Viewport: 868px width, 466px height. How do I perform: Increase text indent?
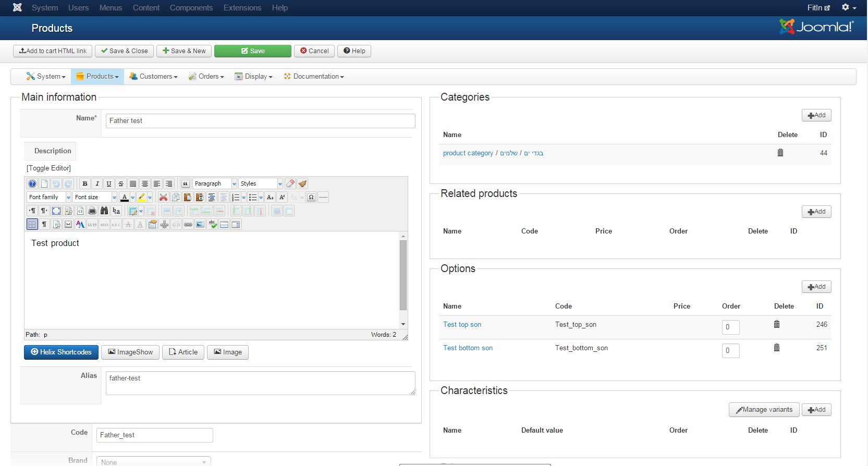pos(211,197)
